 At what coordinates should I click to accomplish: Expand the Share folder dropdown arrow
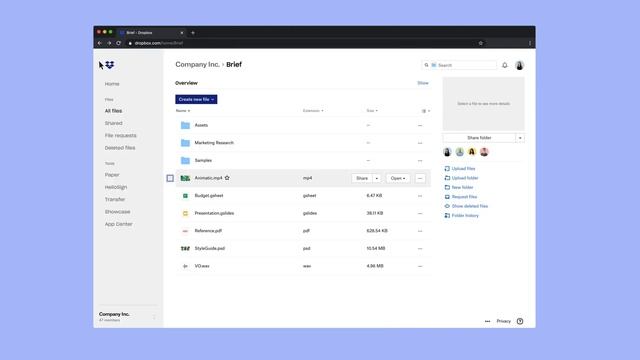pos(520,138)
